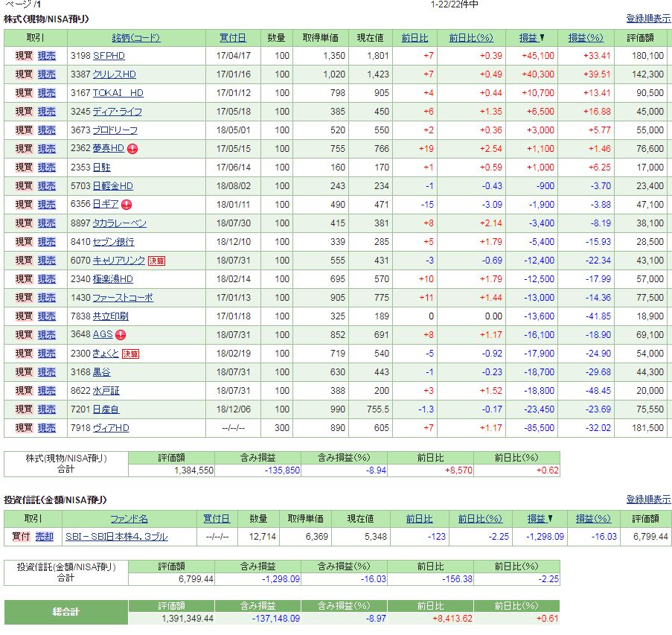Click 現売 for クリレスHD row
Screen dimensions: 672x635
pos(47,74)
